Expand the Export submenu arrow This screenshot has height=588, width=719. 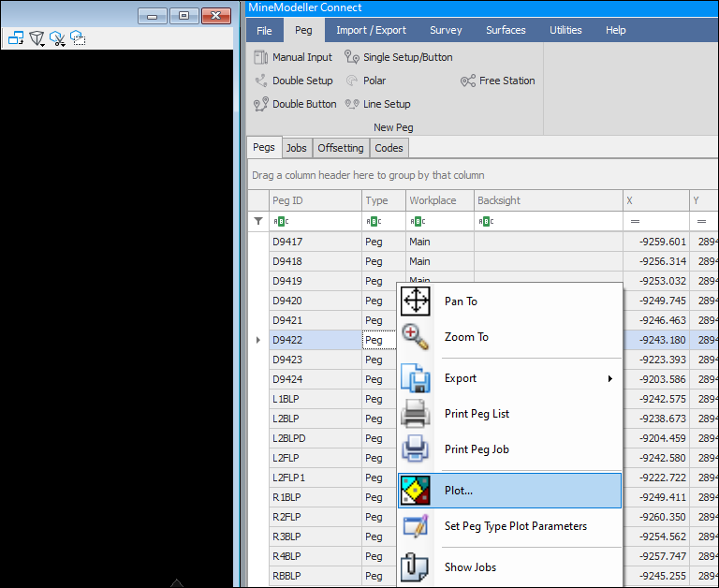(610, 378)
